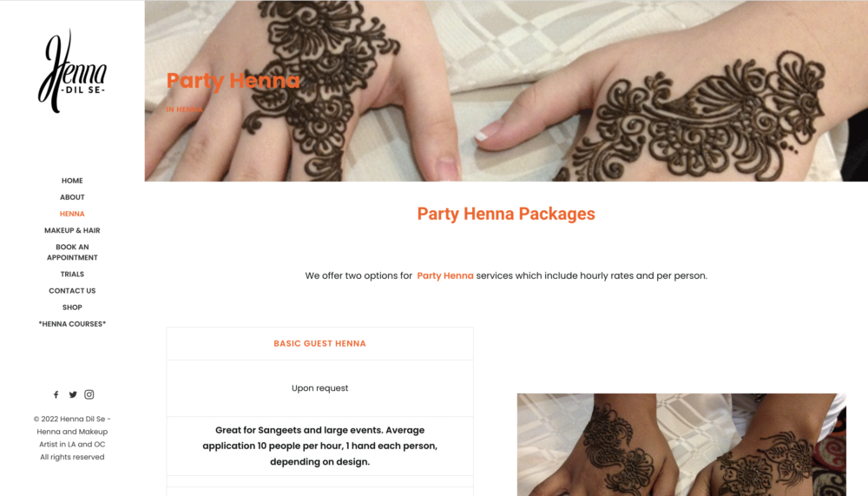Open the Trials page
Viewport: 868px width, 496px height.
tap(72, 274)
